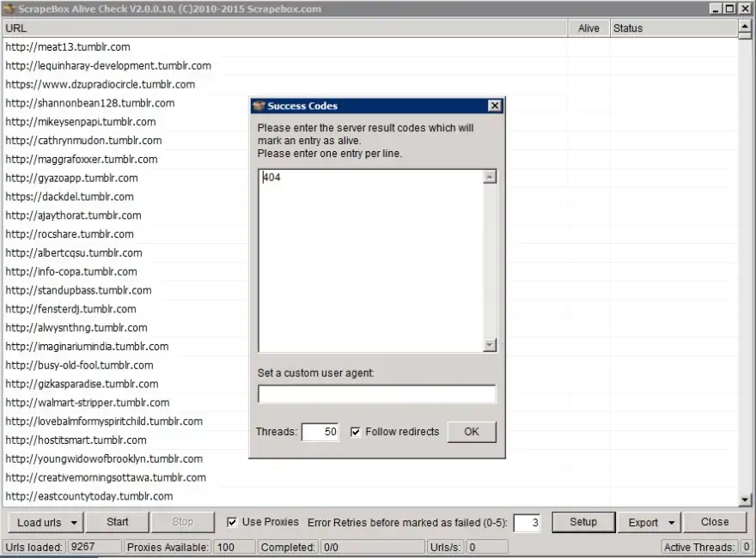Open the Setup button
Viewport: 756px width, 558px height.
(x=583, y=522)
